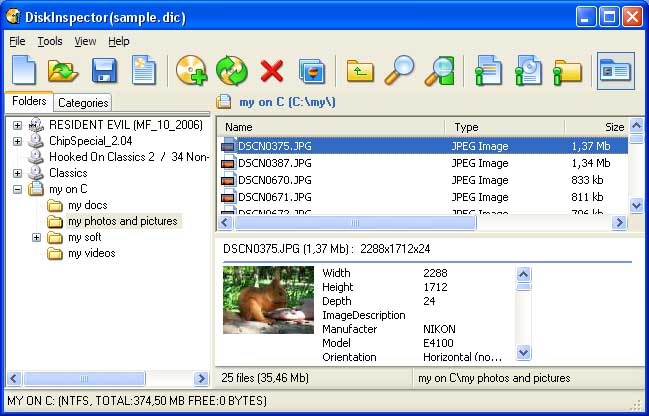Click the my docs folder icon

pyautogui.click(x=55, y=205)
